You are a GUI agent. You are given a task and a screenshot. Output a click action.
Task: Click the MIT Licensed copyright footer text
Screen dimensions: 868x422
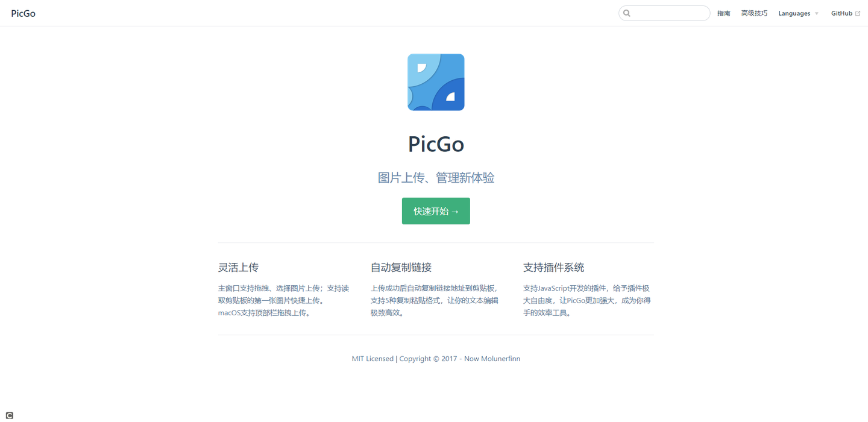coord(436,359)
